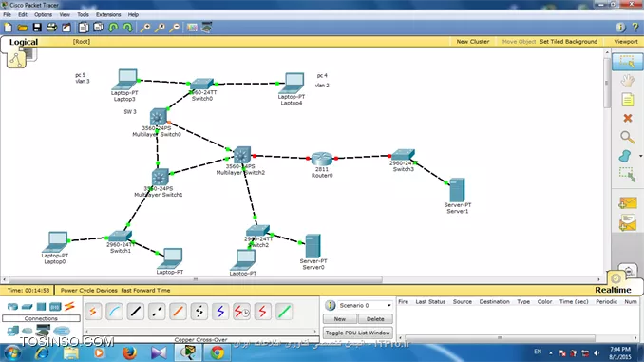Open the Options menu
This screenshot has height=362, width=644.
coord(43,14)
